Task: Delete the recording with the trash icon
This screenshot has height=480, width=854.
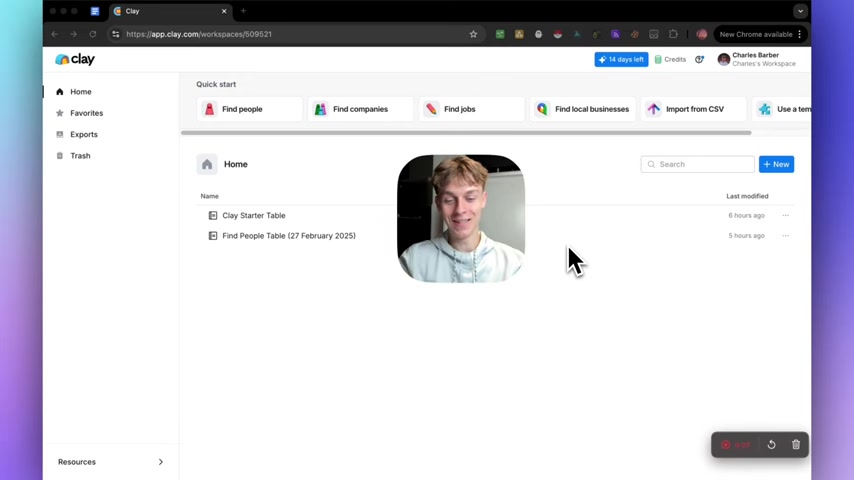Action: coord(796,445)
